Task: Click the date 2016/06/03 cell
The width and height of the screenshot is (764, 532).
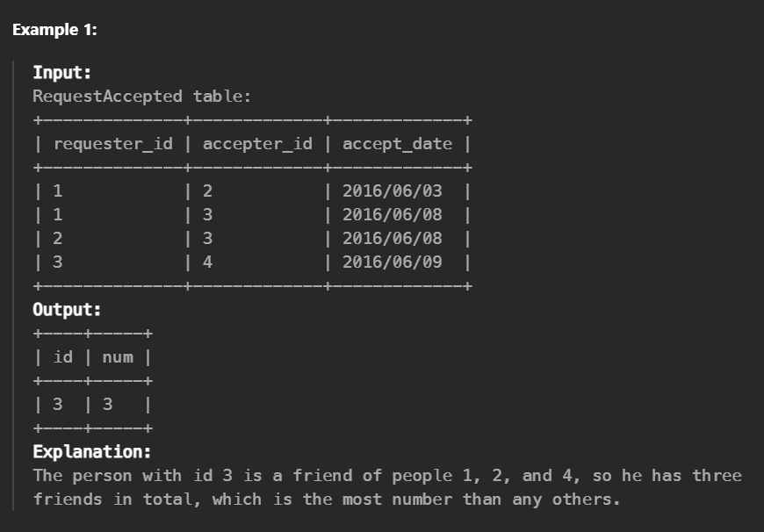Action: pos(393,191)
